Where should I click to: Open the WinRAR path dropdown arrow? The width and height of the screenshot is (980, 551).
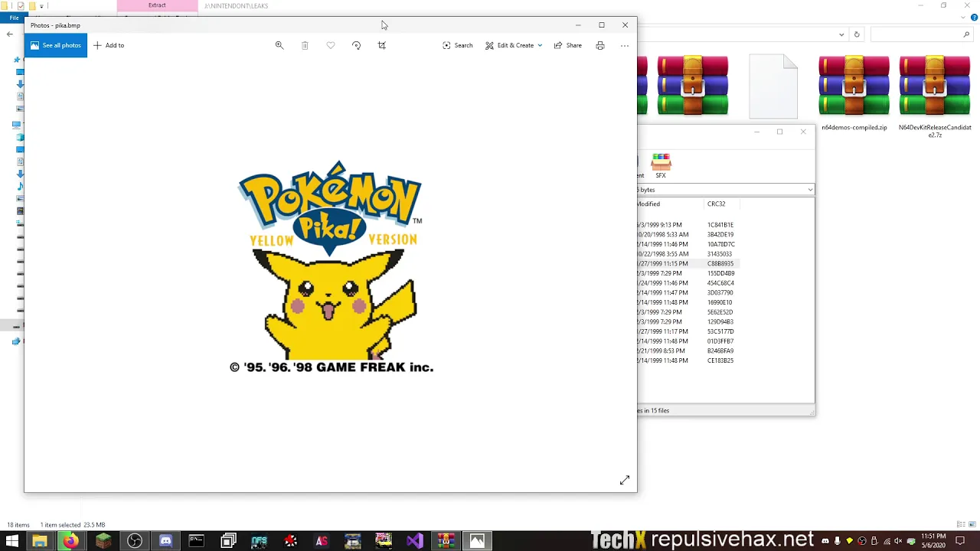810,190
